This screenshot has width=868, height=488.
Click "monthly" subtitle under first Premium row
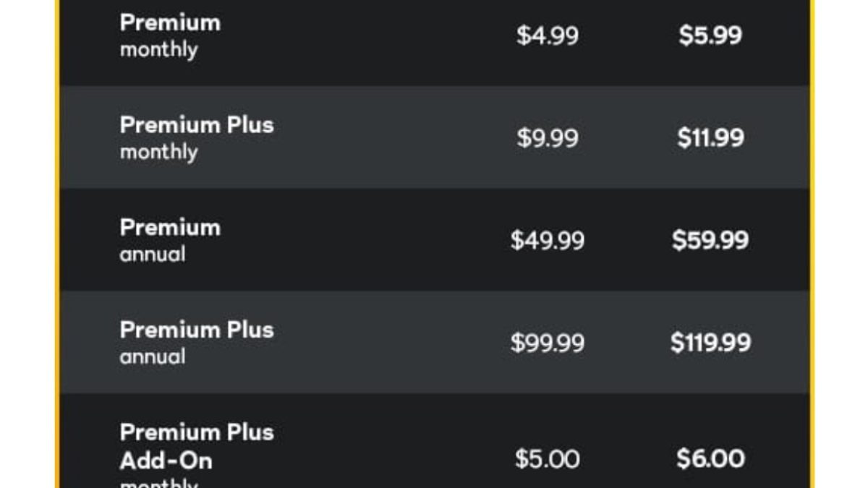(158, 50)
